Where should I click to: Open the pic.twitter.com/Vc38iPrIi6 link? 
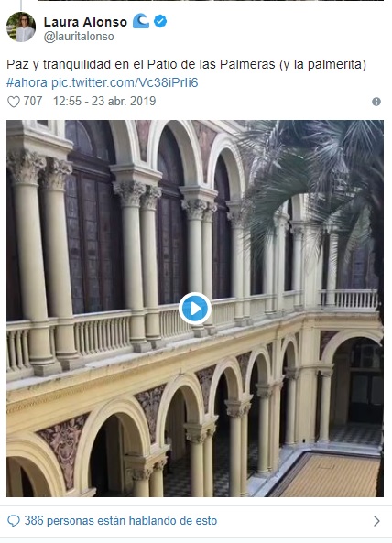[x=125, y=82]
